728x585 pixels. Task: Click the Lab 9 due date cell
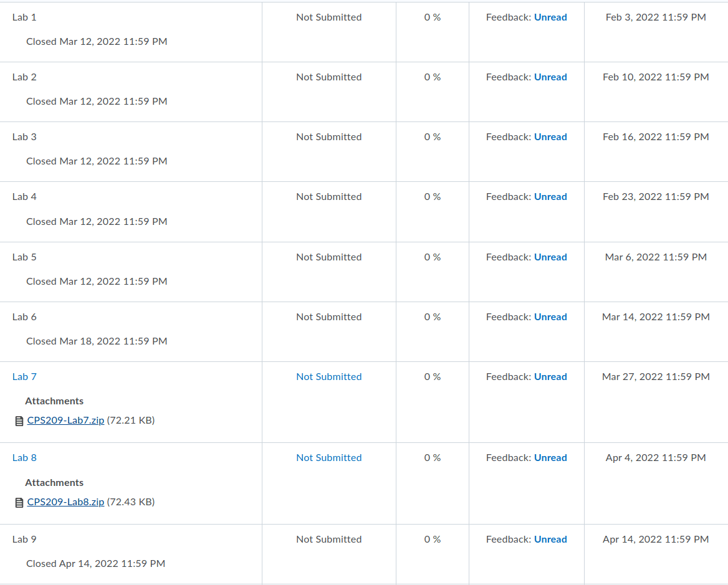656,540
